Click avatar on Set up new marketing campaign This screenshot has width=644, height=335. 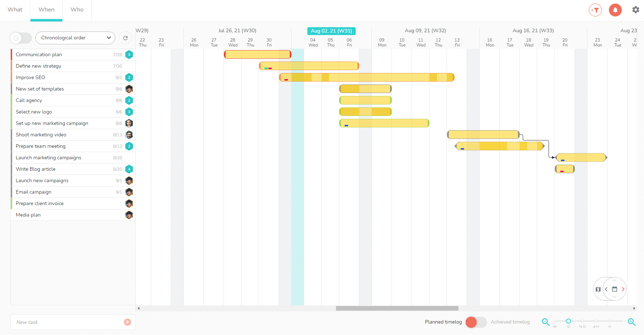point(129,123)
